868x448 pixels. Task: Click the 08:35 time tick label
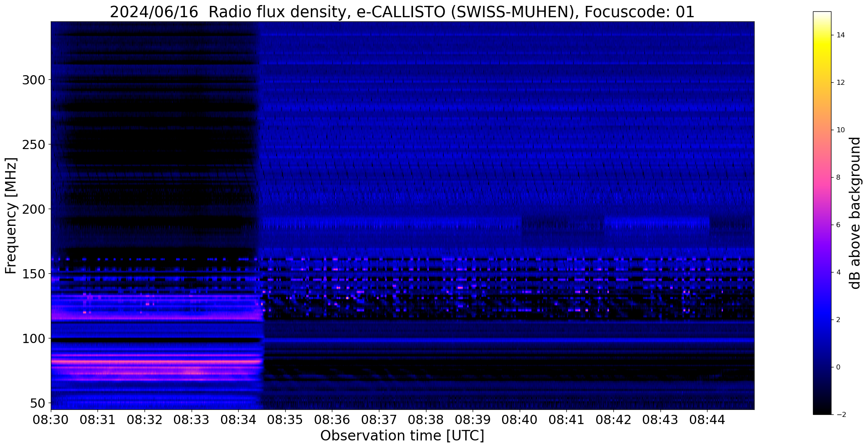click(x=285, y=419)
